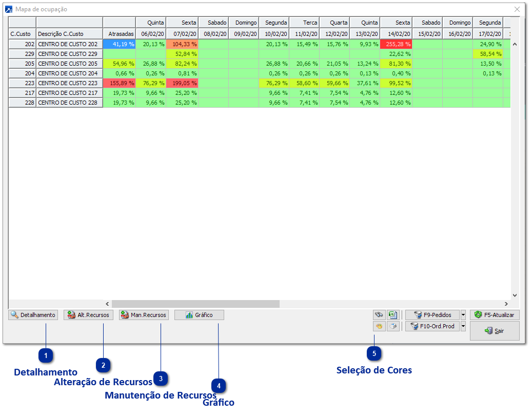Select the red 255,28 % cell
The image size is (532, 417).
pyautogui.click(x=396, y=44)
